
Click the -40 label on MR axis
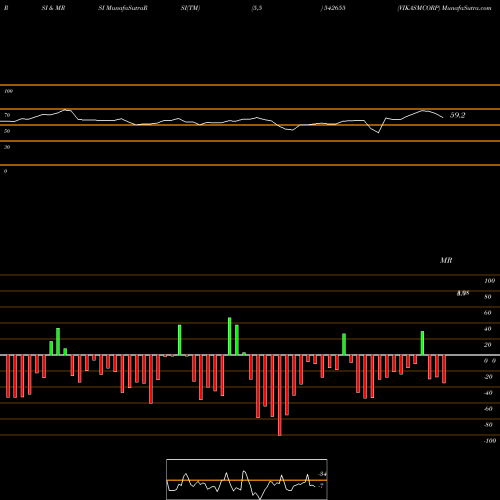tap(488, 393)
